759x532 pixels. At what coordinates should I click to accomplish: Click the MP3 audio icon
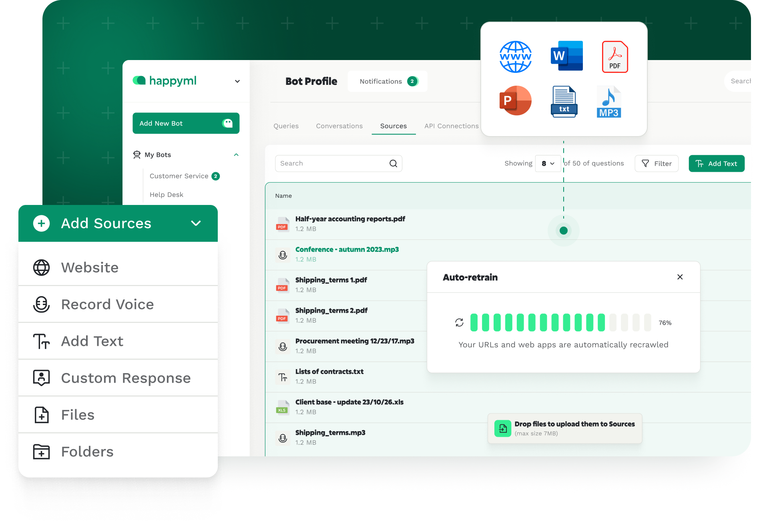tap(608, 101)
